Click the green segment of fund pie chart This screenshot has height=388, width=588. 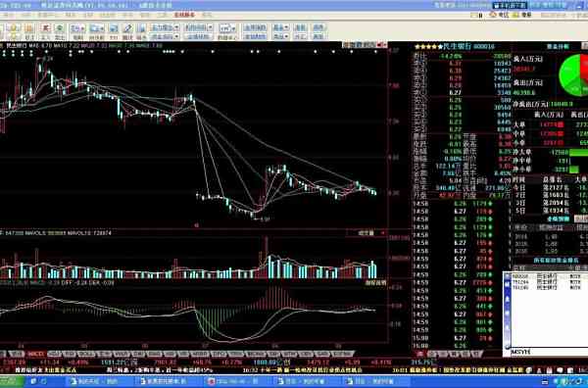568,75
